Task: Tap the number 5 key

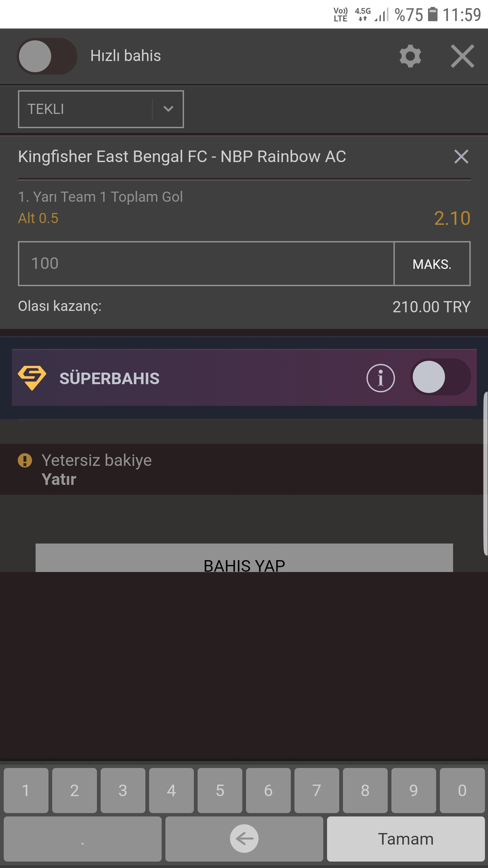Action: click(x=220, y=790)
